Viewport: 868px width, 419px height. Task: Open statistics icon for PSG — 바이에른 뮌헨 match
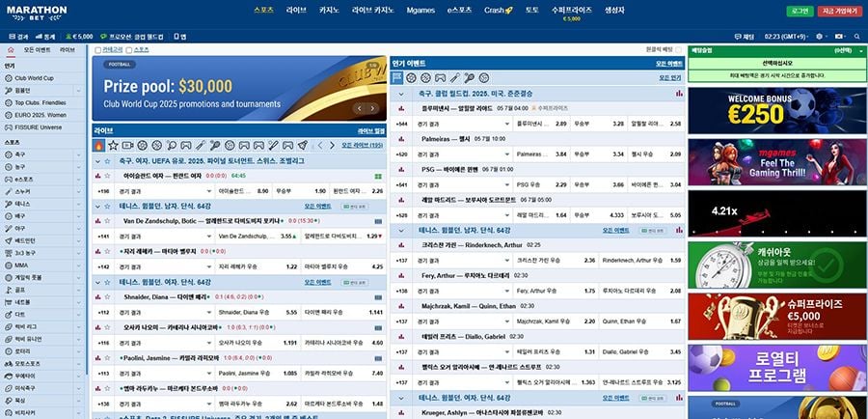(x=401, y=170)
